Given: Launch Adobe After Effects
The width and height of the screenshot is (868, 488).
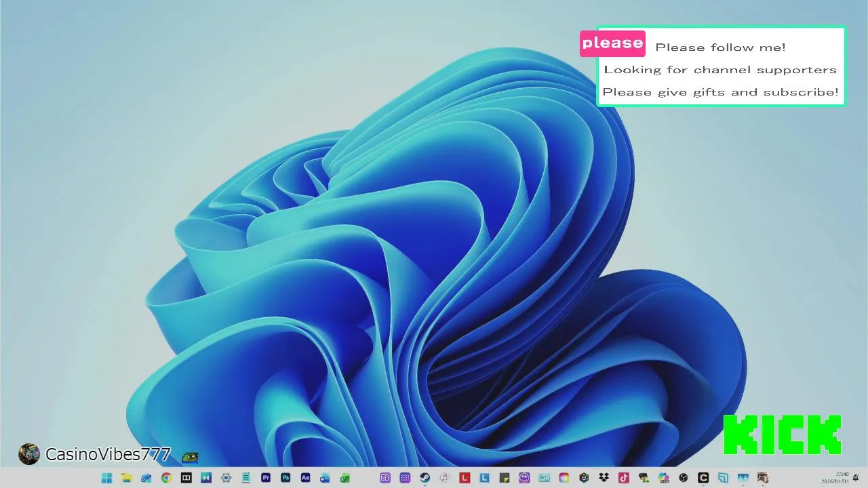Looking at the screenshot, I should [305, 478].
